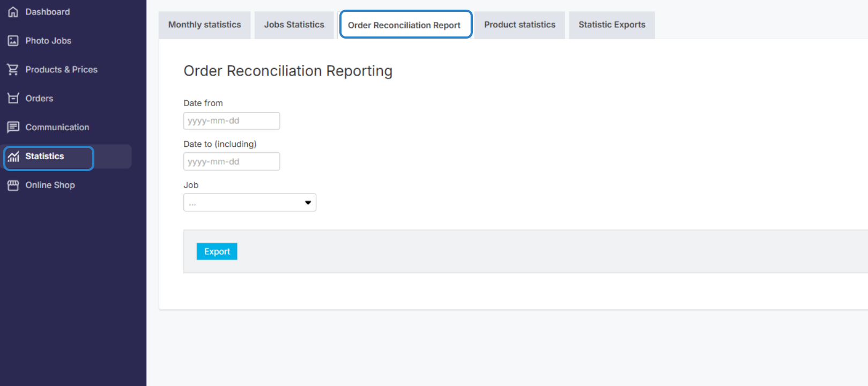
Task: Open the Product statistics tab
Action: [520, 25]
